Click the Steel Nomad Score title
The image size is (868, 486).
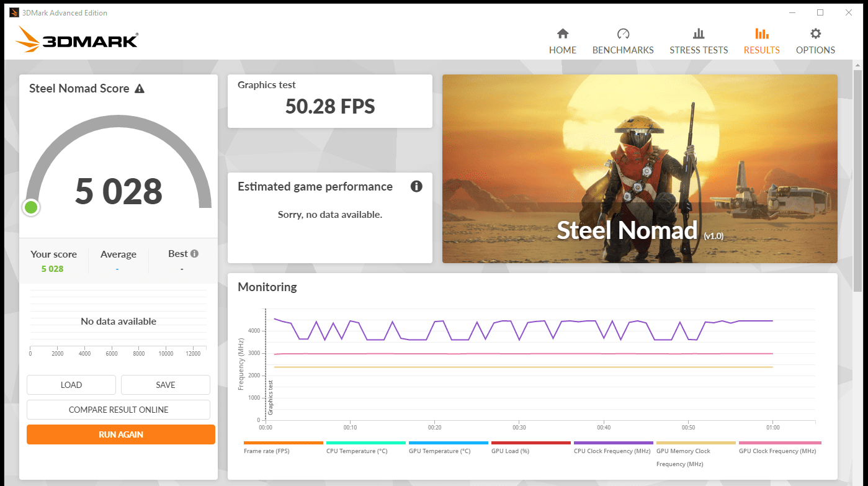click(x=79, y=88)
